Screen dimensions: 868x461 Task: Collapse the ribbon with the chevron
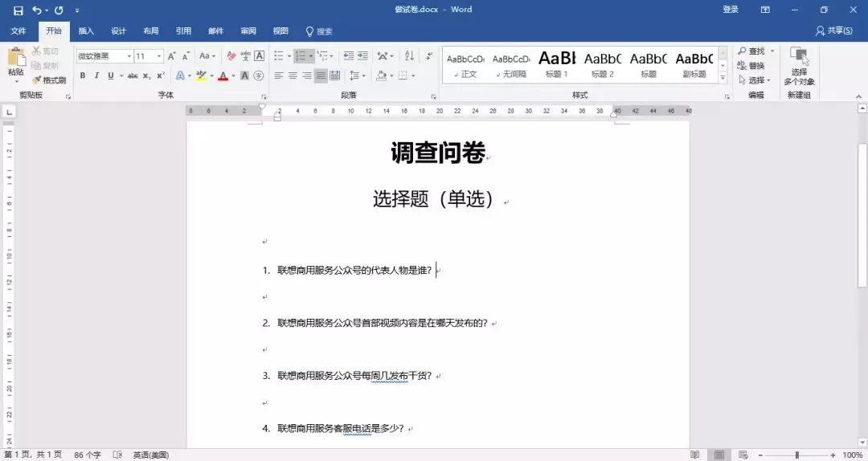click(858, 96)
